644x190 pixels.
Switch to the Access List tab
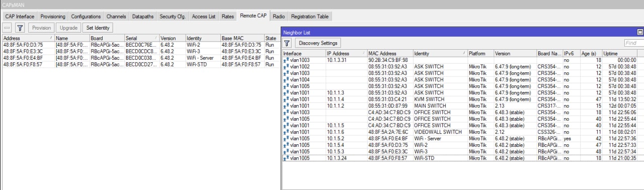click(204, 17)
